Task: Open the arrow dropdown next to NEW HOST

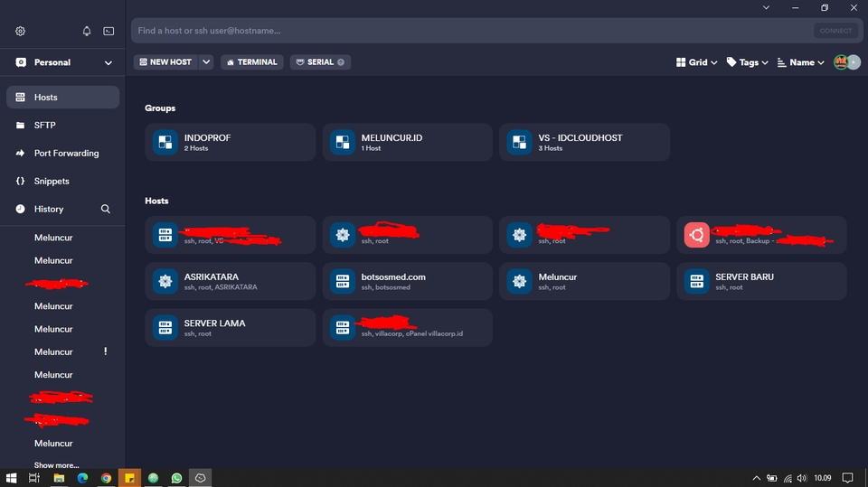Action: [206, 62]
